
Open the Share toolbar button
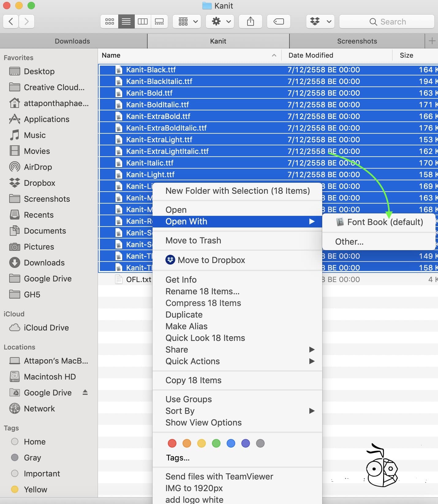tap(251, 21)
